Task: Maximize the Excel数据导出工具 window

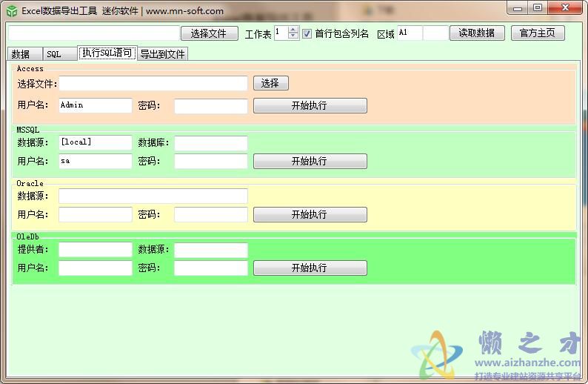Action: click(x=538, y=8)
